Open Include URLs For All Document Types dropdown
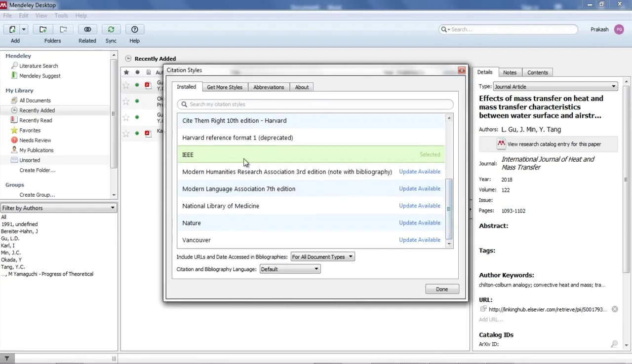The width and height of the screenshot is (632, 364). [322, 257]
